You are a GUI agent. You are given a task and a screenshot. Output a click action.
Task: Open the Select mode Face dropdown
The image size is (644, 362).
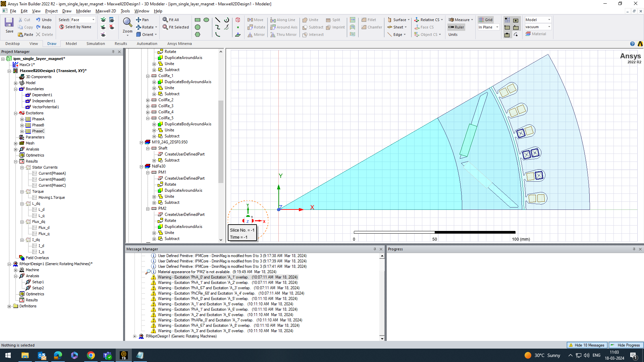tap(93, 20)
